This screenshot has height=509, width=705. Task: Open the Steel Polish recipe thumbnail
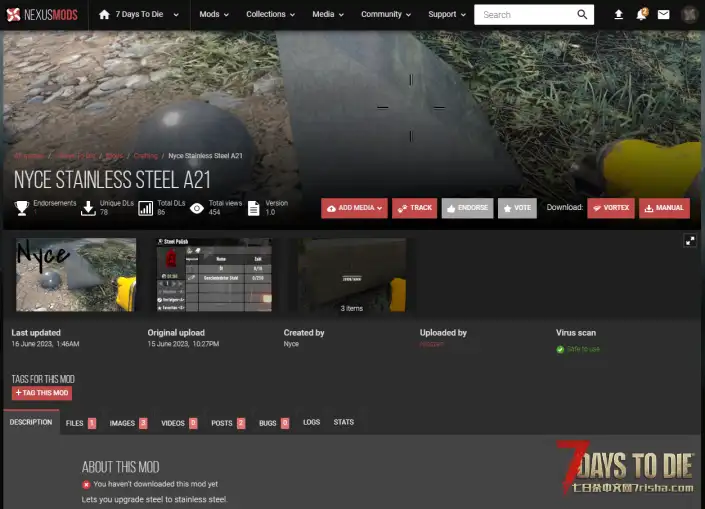tap(214, 275)
